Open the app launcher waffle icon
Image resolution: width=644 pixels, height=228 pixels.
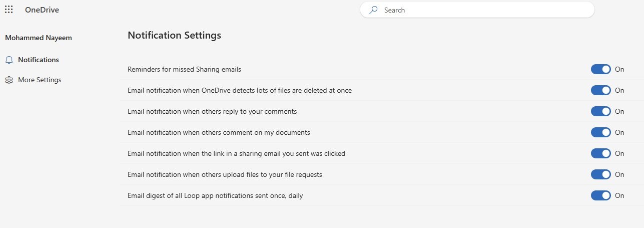click(9, 10)
